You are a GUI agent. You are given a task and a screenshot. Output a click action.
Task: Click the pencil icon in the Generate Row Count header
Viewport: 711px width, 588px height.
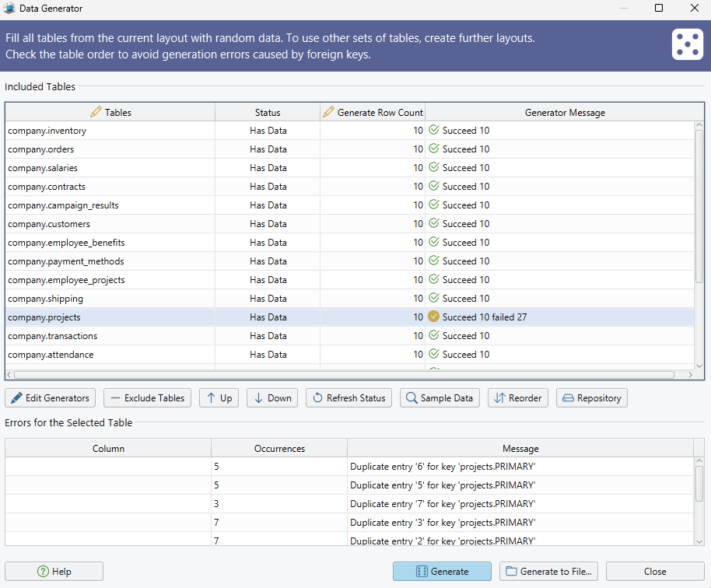[328, 112]
